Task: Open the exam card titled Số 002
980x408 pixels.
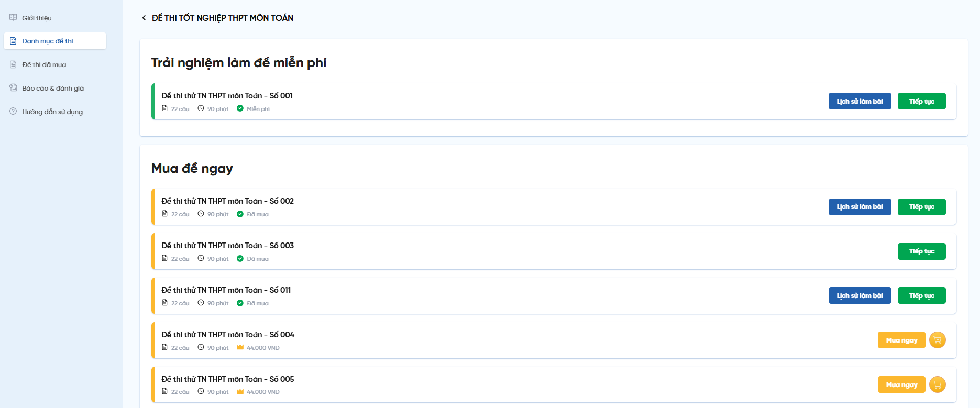Action: (x=227, y=201)
